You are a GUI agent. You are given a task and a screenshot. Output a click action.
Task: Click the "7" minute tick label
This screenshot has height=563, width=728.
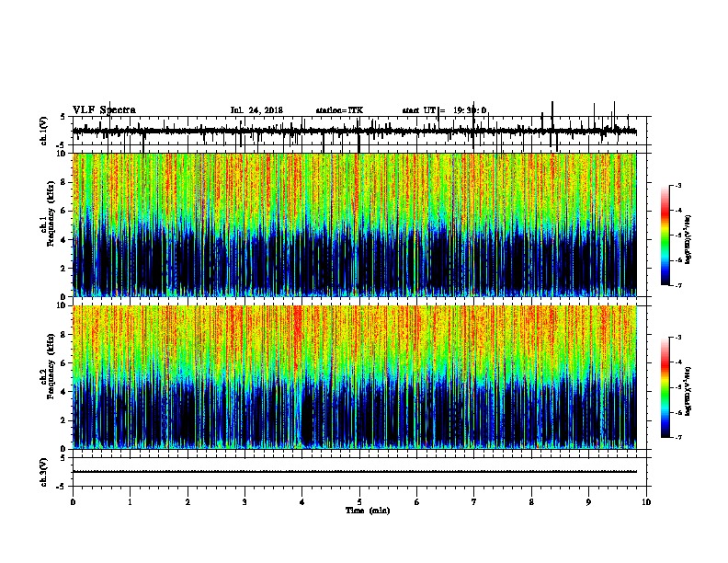474,502
